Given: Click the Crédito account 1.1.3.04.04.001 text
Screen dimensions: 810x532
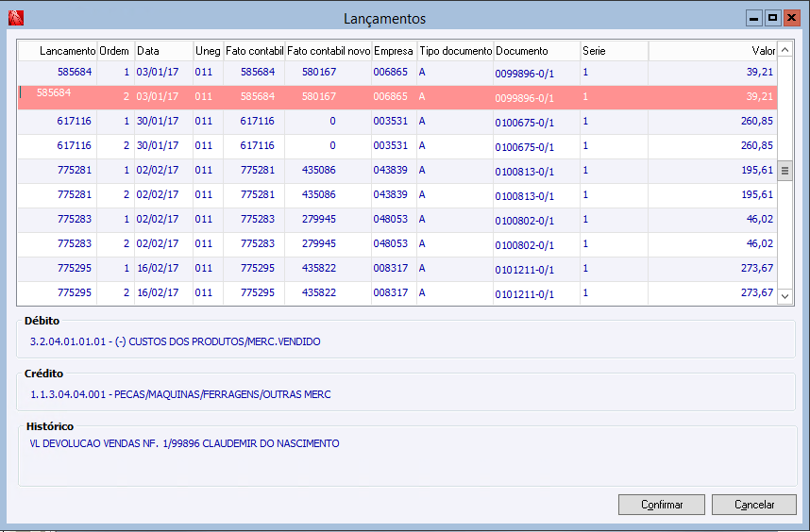Looking at the screenshot, I should [x=180, y=394].
